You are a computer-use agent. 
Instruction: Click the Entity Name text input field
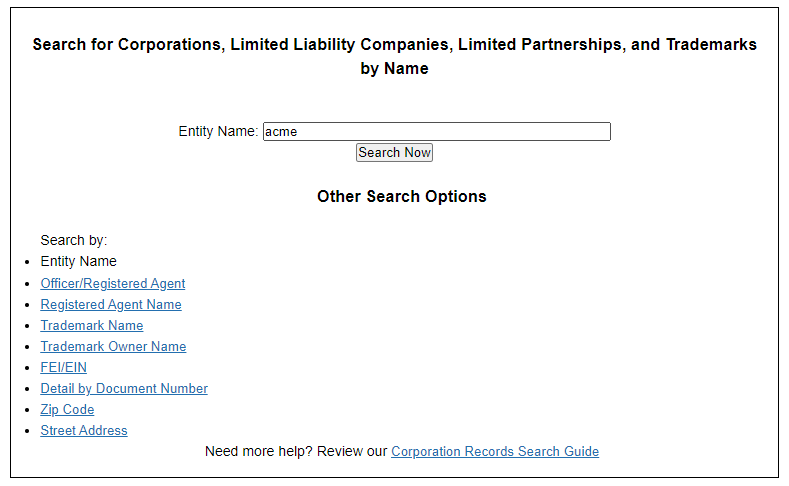[436, 131]
